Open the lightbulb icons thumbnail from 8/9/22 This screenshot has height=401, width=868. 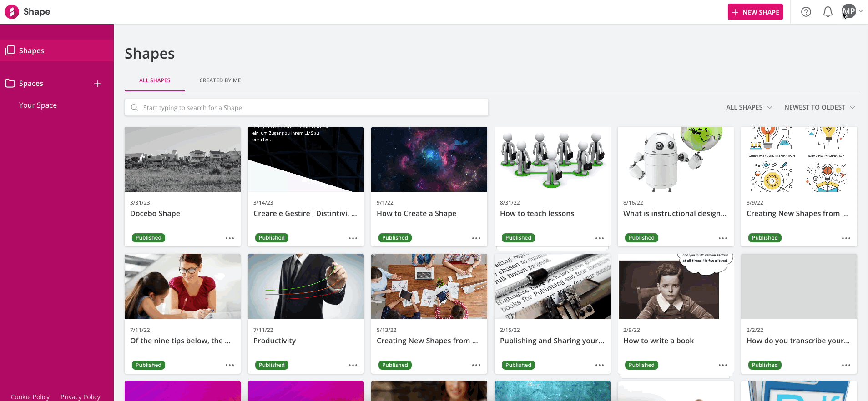[799, 159]
